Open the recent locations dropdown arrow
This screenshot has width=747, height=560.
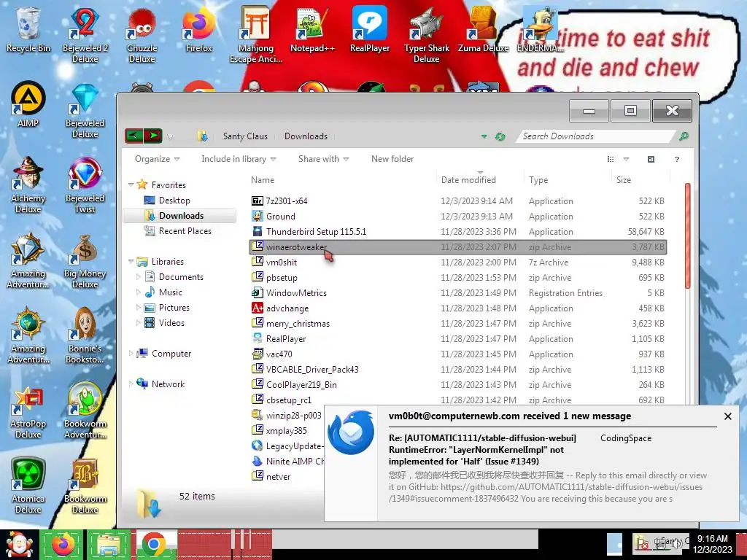(170, 137)
